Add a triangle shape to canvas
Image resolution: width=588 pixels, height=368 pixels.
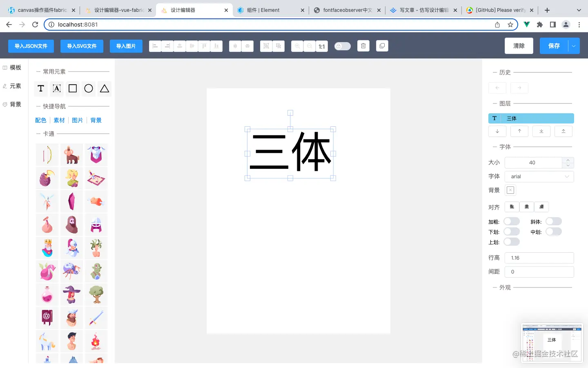pyautogui.click(x=105, y=88)
